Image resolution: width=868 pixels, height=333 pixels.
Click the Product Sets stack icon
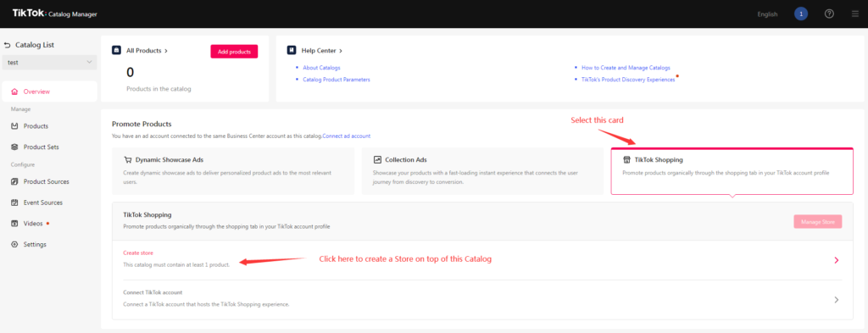pyautogui.click(x=14, y=147)
